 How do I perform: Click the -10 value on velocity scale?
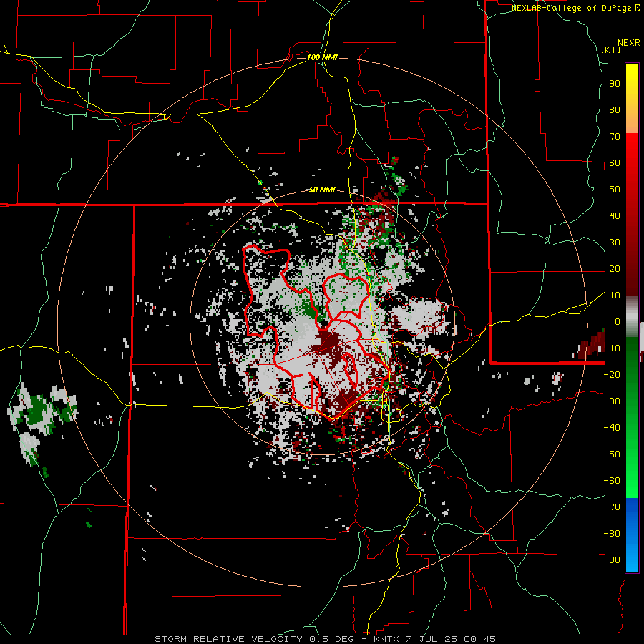[x=612, y=348]
